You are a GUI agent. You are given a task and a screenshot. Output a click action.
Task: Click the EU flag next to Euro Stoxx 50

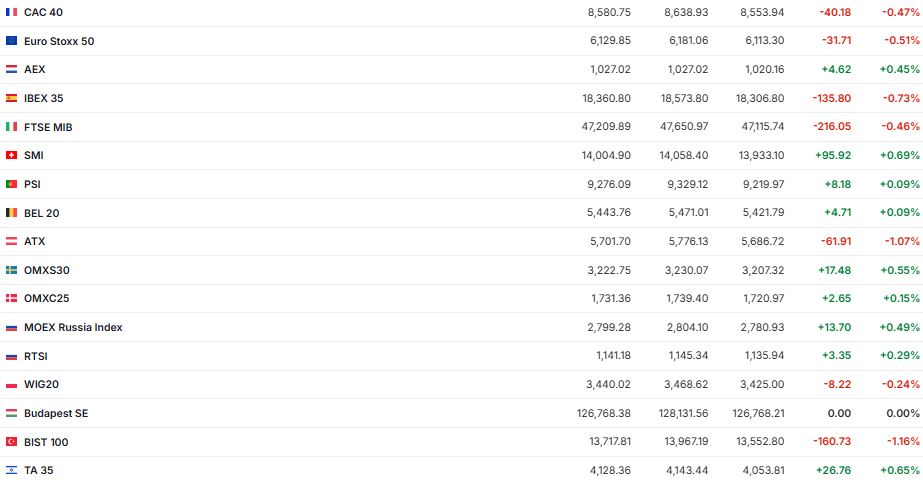coord(11,41)
